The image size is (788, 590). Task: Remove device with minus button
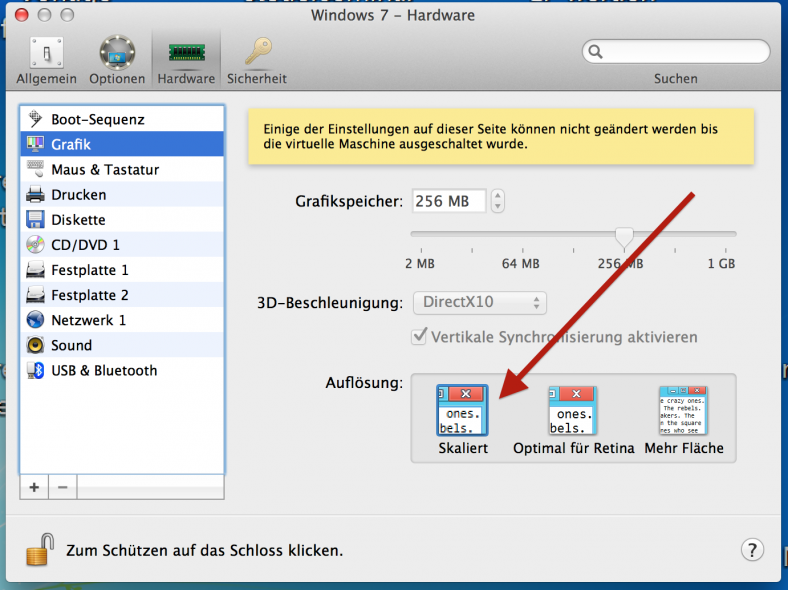[x=63, y=487]
